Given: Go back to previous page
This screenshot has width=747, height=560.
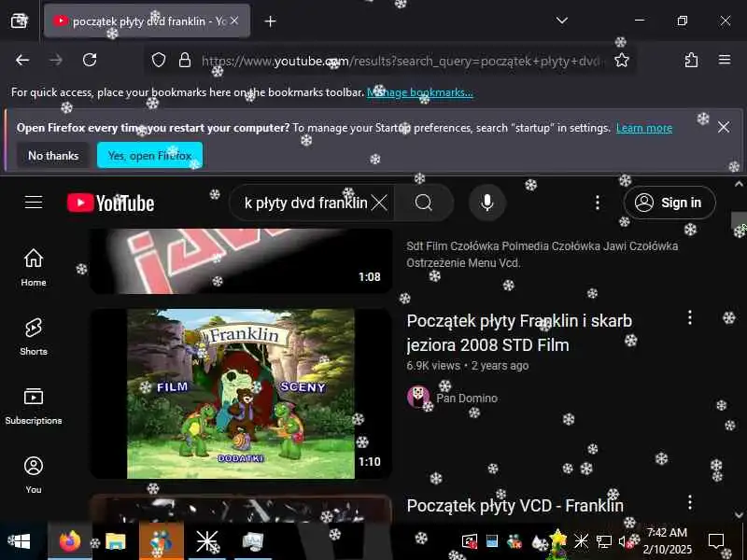Looking at the screenshot, I should click(x=22, y=60).
